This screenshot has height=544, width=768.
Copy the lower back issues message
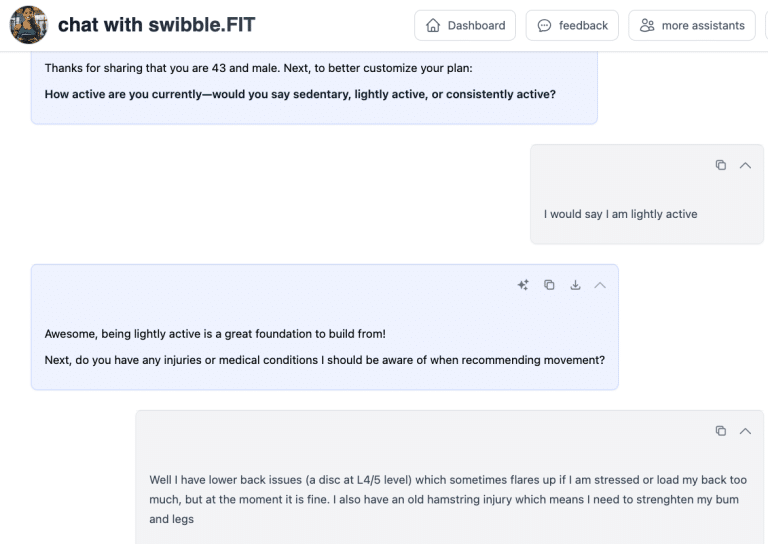(x=720, y=431)
